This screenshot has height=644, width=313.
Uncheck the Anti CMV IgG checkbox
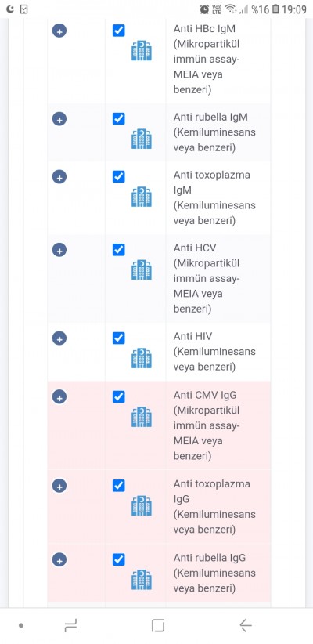tap(119, 396)
